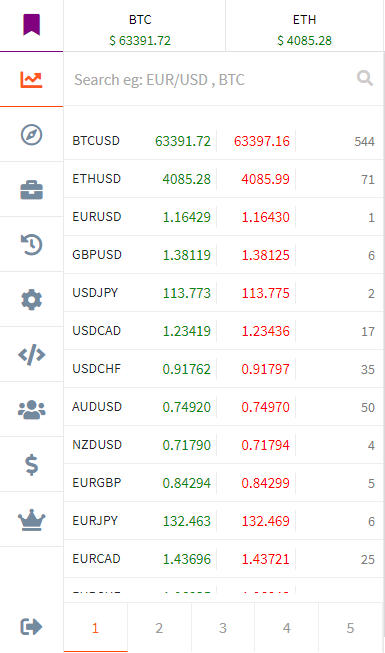The image size is (385, 653).
Task: Select the orange chart markets icon
Action: click(x=32, y=79)
